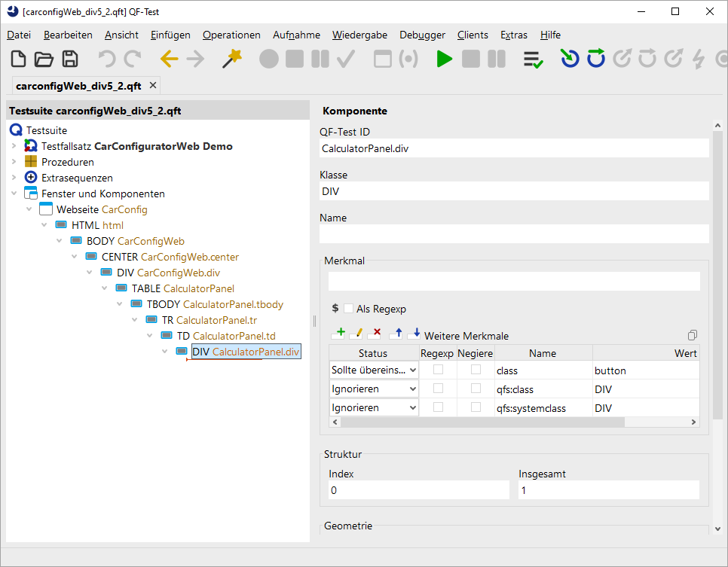Expand the Prozeduren tree node
The width and height of the screenshot is (728, 567).
[x=14, y=162]
